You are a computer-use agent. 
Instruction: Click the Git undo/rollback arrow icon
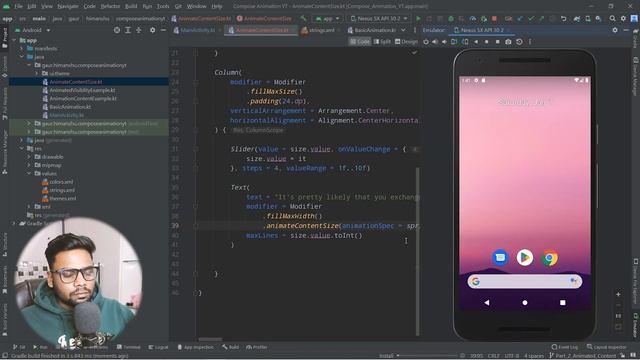point(564,19)
